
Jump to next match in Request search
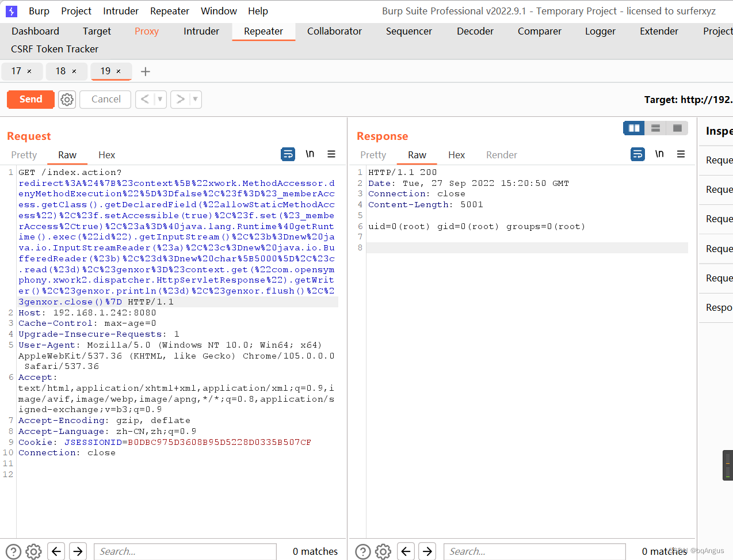(x=78, y=551)
